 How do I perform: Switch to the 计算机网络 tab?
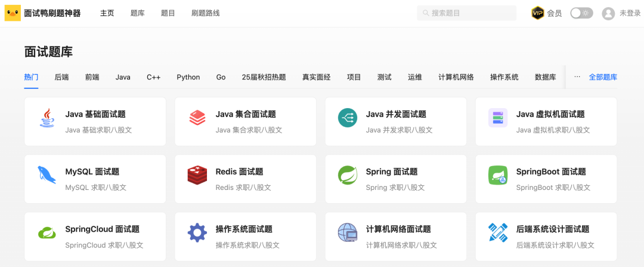(456, 77)
